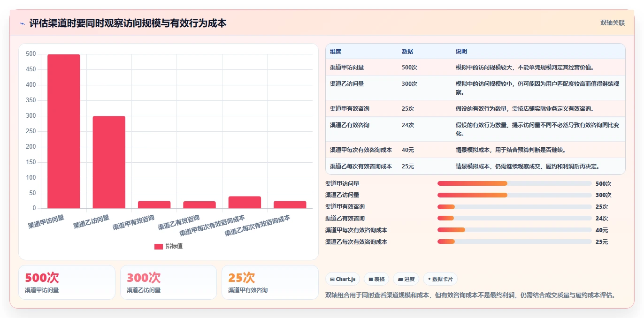This screenshot has height=318, width=644.
Task: Click the 渠道乙访问量 bar in chart
Action: (x=109, y=162)
